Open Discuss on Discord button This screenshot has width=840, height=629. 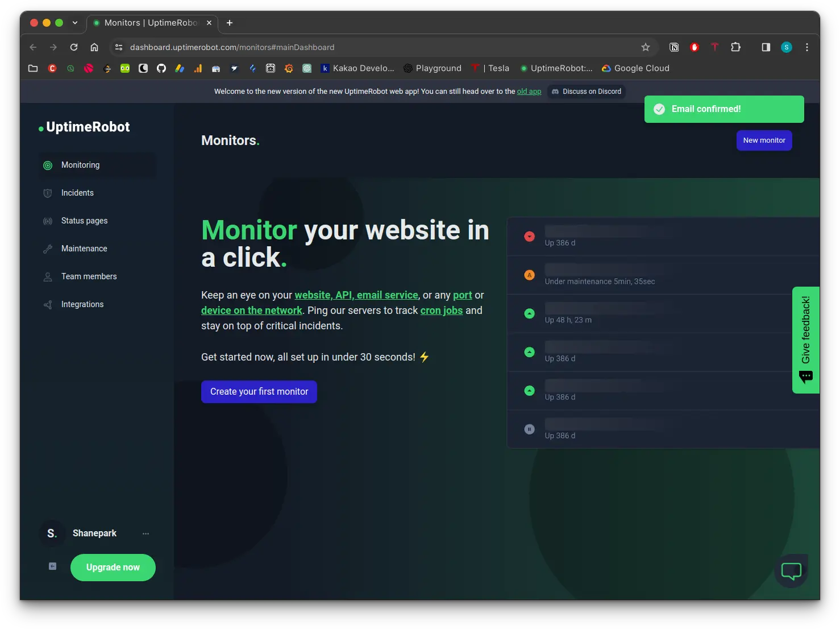(x=587, y=92)
